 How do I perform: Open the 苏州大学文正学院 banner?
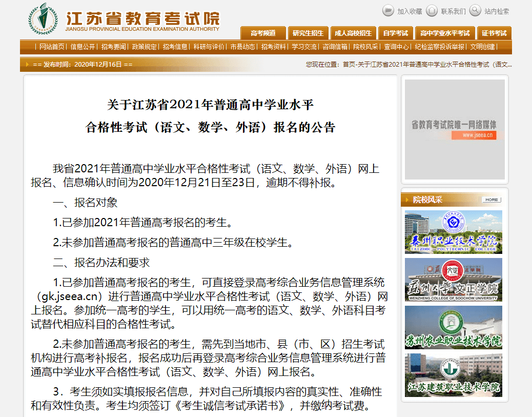pyautogui.click(x=453, y=280)
